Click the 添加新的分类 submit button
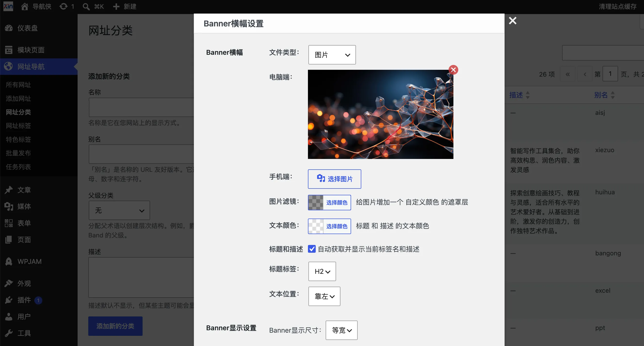Image resolution: width=644 pixels, height=346 pixels. pos(115,326)
